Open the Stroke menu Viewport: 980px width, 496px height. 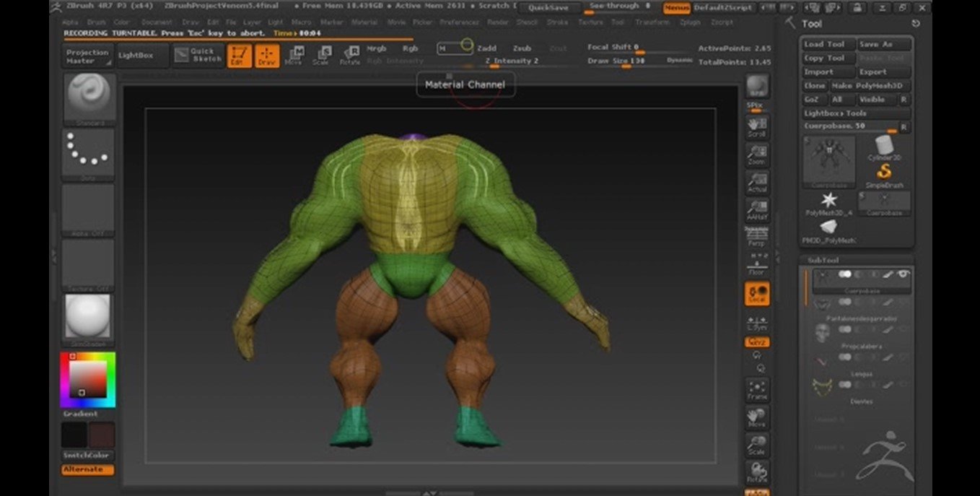click(x=557, y=22)
